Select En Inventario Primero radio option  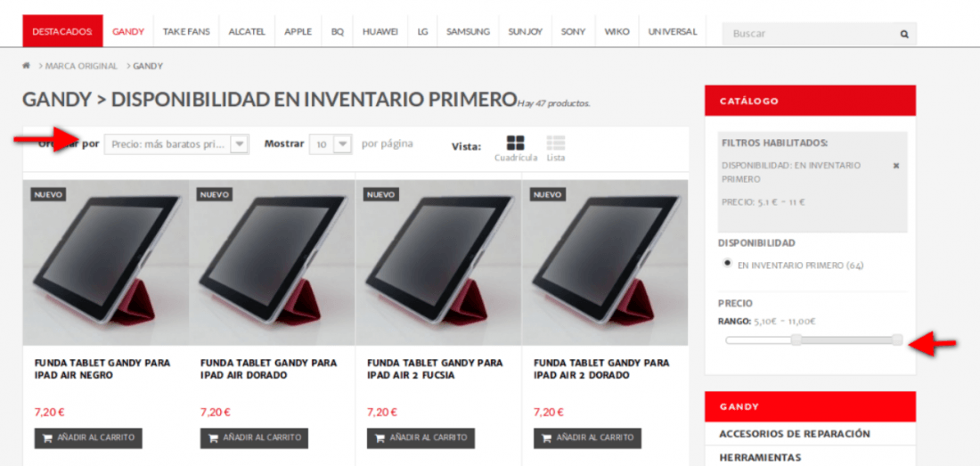click(x=727, y=263)
